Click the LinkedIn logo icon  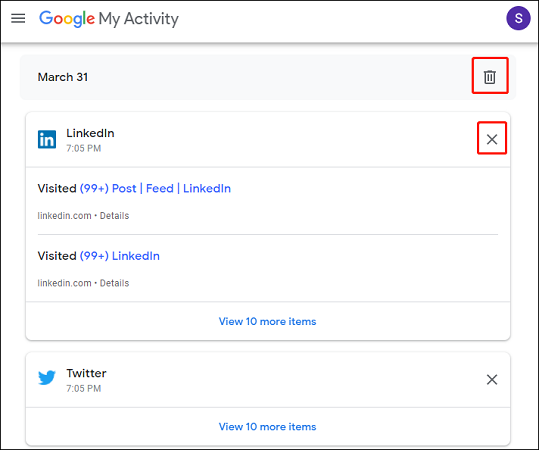coord(47,139)
